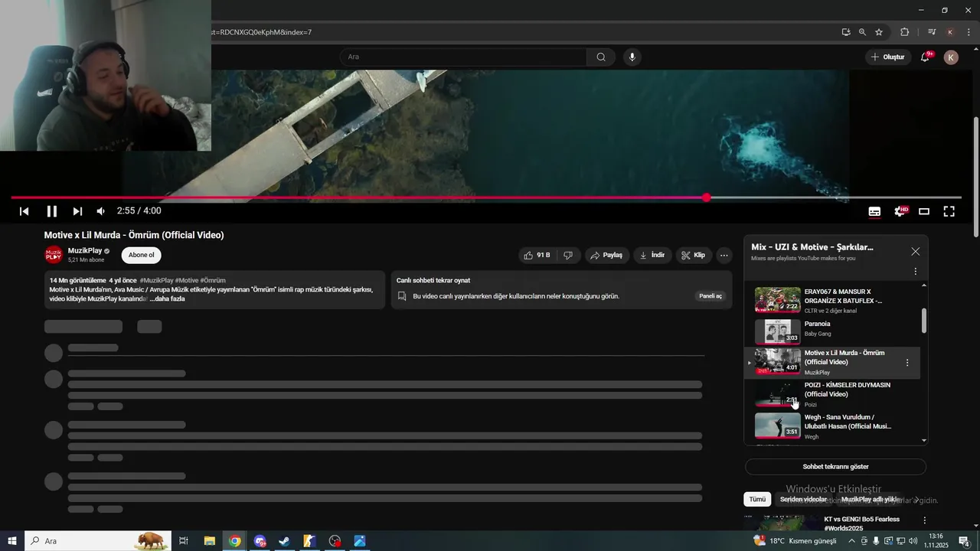Create a clip with Klip button
This screenshot has height=551, width=980.
pyautogui.click(x=694, y=255)
